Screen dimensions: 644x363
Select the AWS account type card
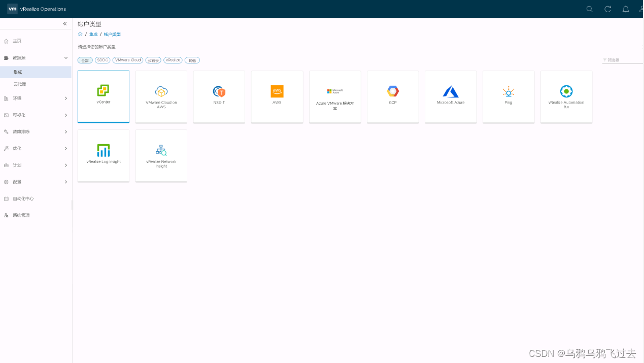pos(277,96)
